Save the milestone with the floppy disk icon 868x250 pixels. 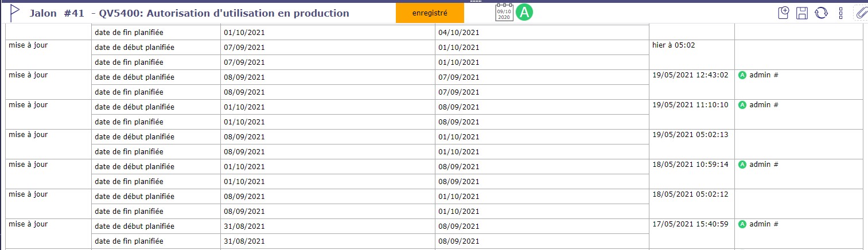(803, 13)
